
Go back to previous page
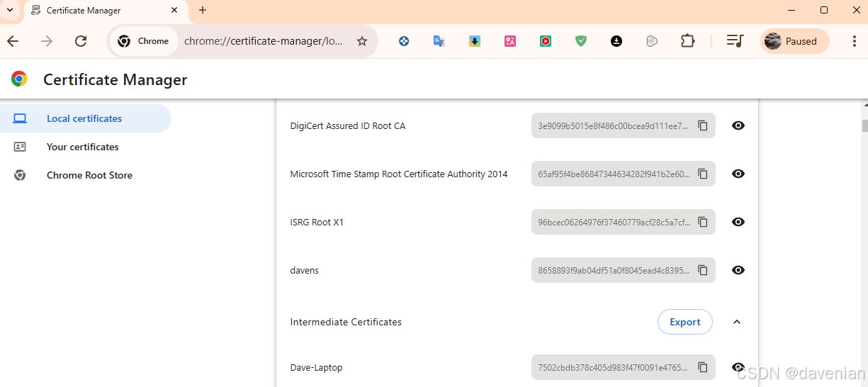click(x=13, y=41)
